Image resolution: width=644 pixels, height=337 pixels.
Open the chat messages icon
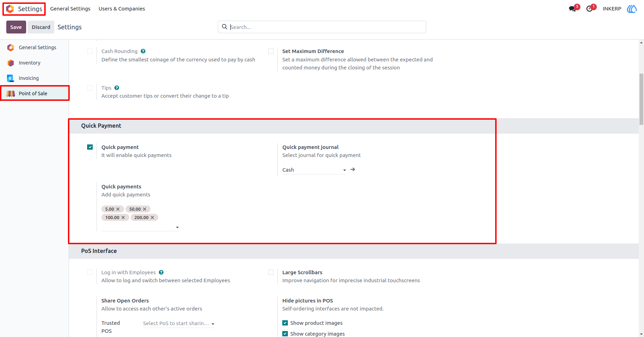[x=573, y=9]
